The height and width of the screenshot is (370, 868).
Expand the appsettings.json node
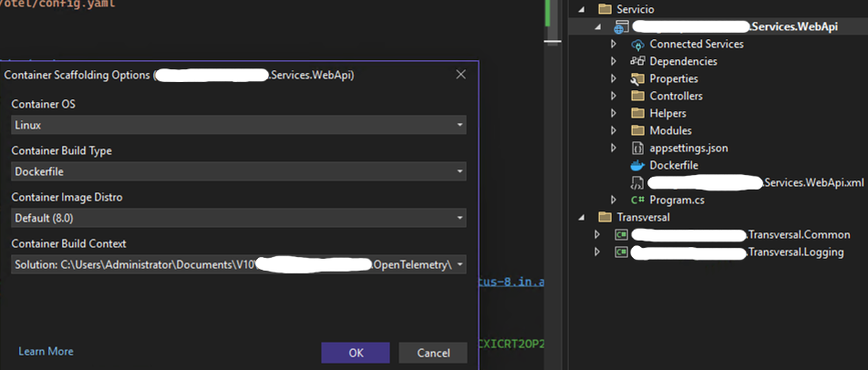point(614,148)
